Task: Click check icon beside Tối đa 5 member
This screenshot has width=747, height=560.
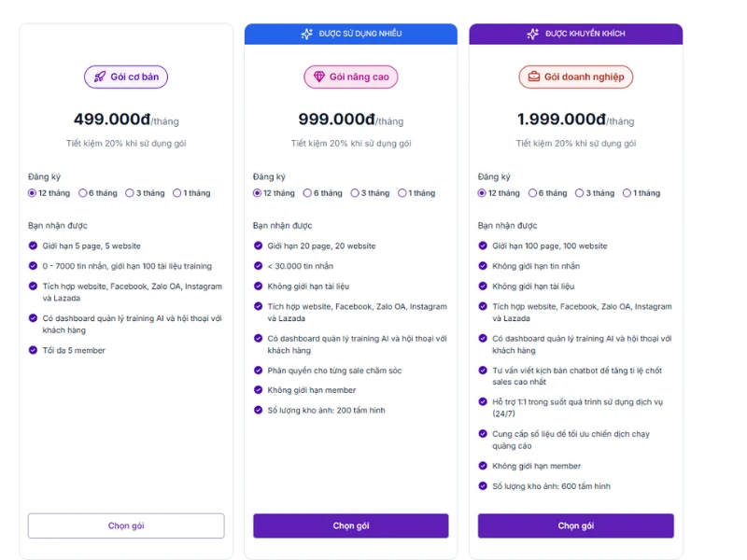Action: click(33, 351)
